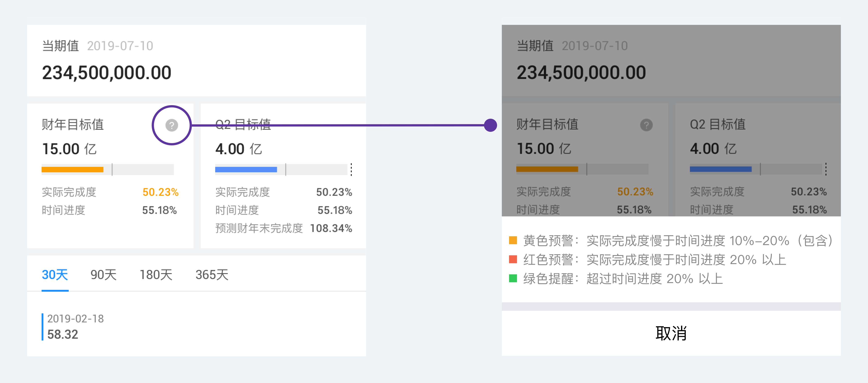This screenshot has height=383, width=868.
Task: Open the help icon on the gray overlay card
Action: coord(647,125)
